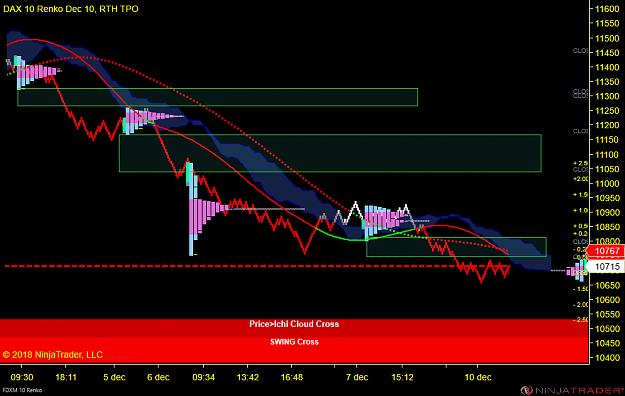Select the red dashed horizontal line

[257, 266]
